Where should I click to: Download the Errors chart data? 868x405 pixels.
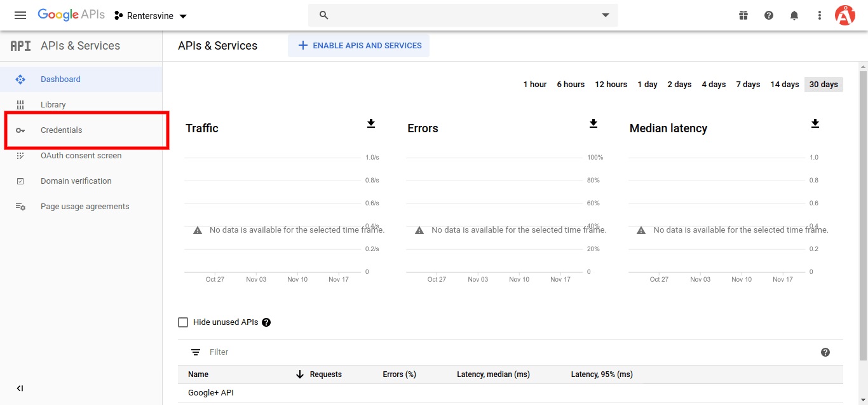coord(593,124)
